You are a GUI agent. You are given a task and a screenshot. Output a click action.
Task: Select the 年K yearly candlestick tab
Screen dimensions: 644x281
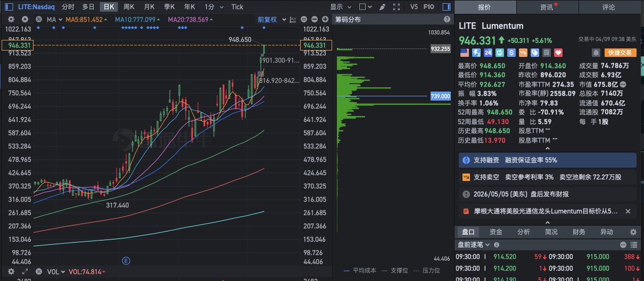[189, 7]
